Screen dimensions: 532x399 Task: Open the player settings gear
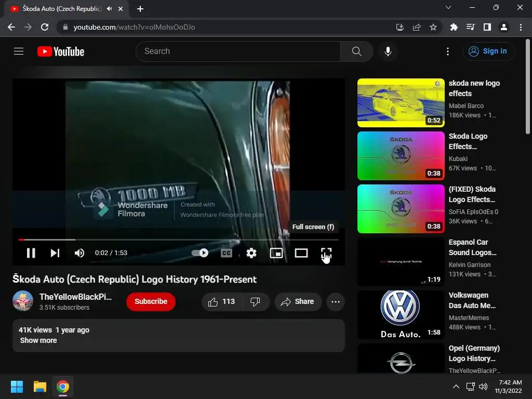coord(251,253)
